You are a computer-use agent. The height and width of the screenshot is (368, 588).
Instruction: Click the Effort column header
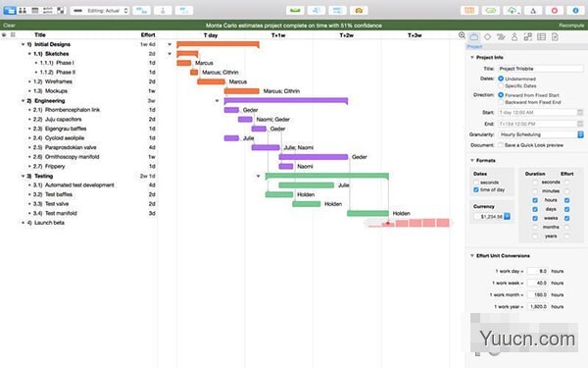point(148,35)
